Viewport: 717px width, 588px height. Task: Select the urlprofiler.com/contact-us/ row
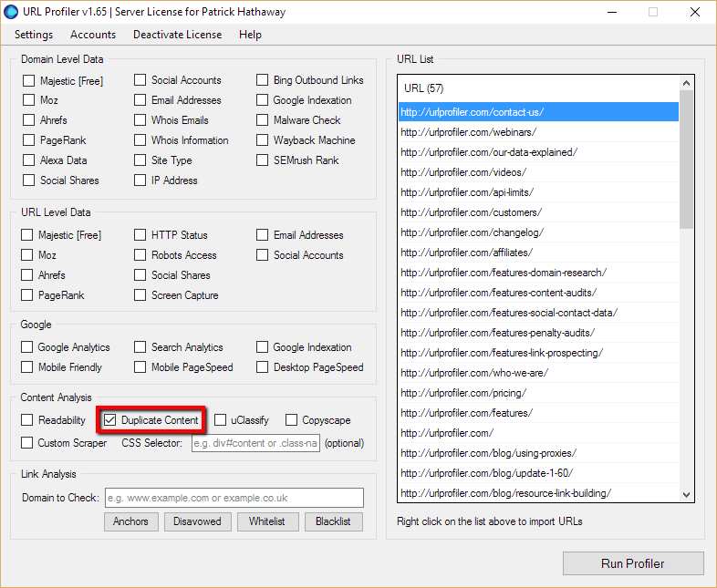538,112
